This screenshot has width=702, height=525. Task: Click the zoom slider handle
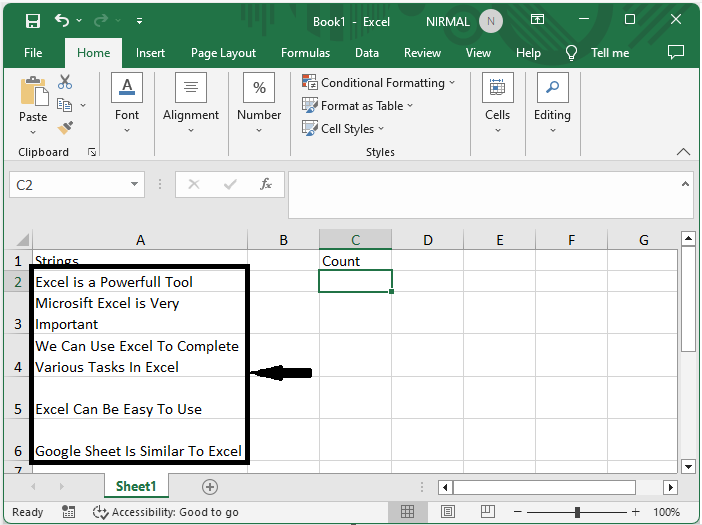click(578, 512)
